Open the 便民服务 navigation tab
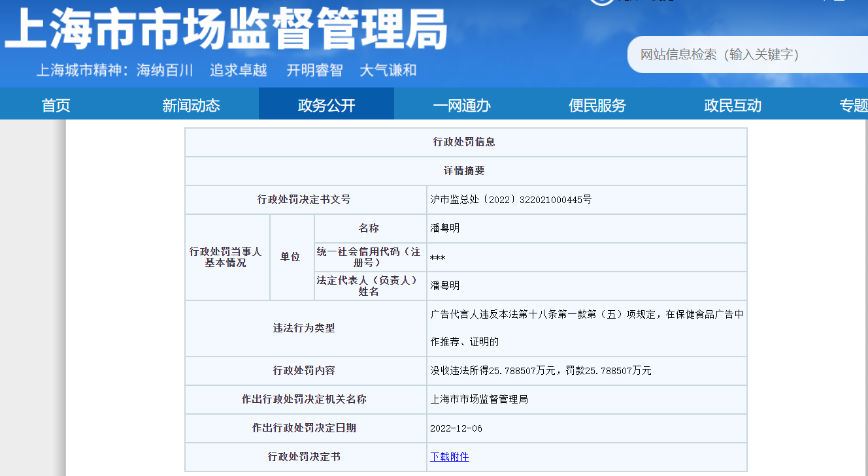Viewport: 868px width, 476px height. click(597, 105)
